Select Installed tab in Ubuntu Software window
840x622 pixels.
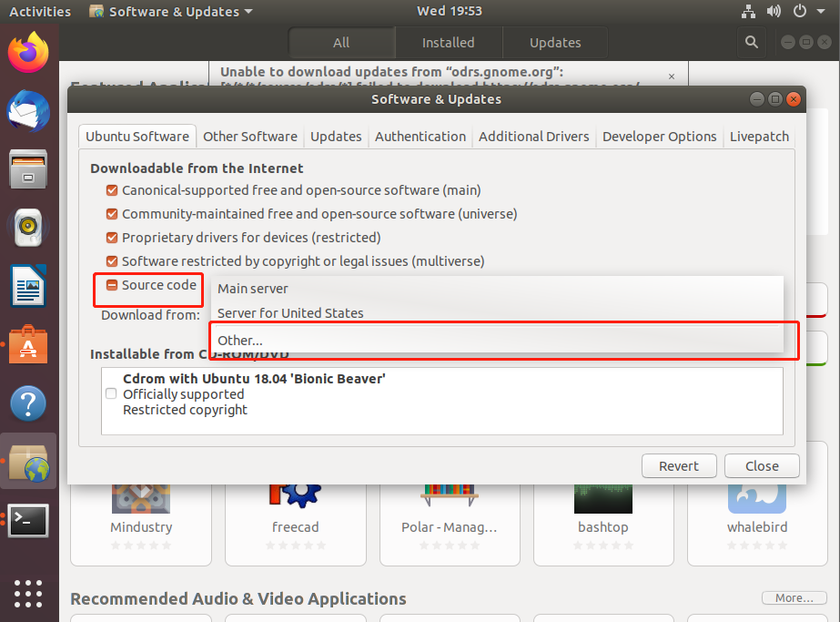pos(449,43)
